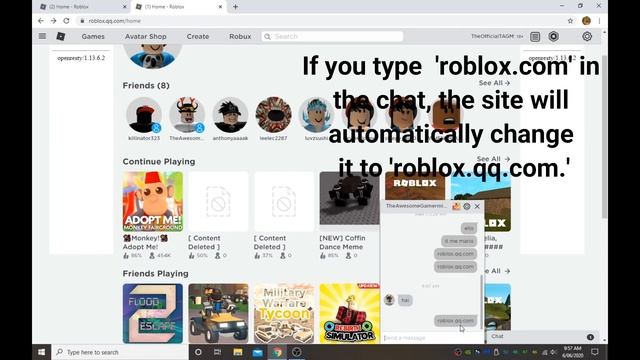Close the TheAwesomeGamerml chat window
The height and width of the screenshot is (360, 640).
click(x=477, y=207)
